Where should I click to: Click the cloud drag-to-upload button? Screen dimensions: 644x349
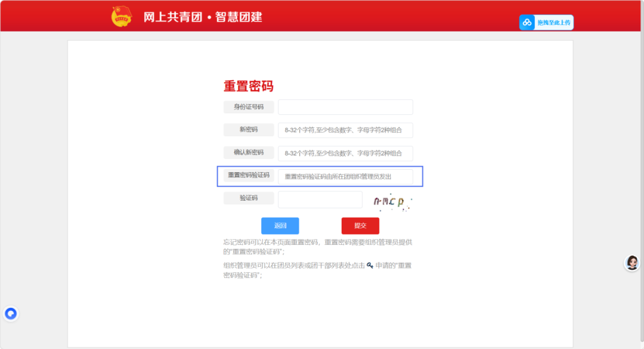(x=546, y=23)
